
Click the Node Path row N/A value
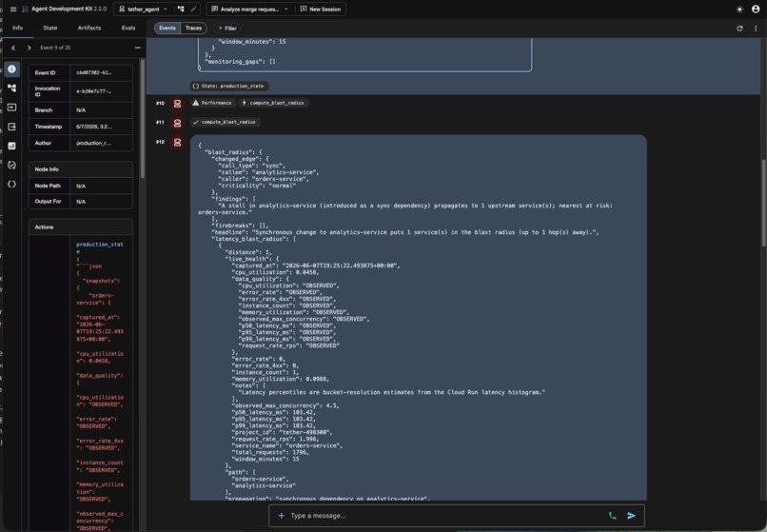[x=81, y=186]
